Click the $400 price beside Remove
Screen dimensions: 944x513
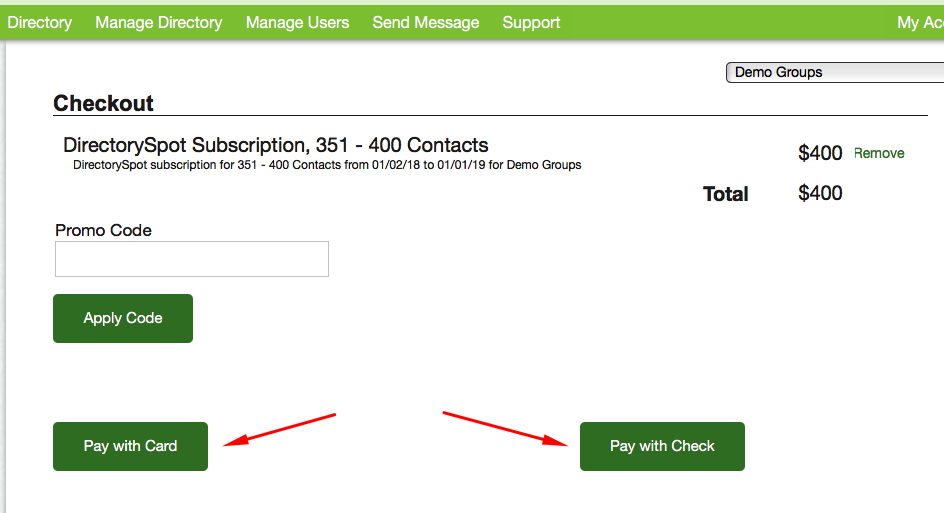820,153
